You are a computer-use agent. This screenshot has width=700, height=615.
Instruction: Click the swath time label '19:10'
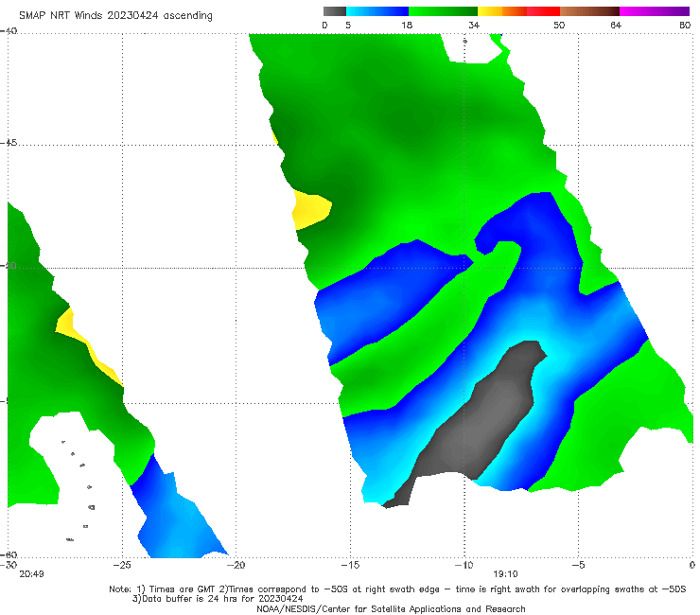(x=505, y=574)
